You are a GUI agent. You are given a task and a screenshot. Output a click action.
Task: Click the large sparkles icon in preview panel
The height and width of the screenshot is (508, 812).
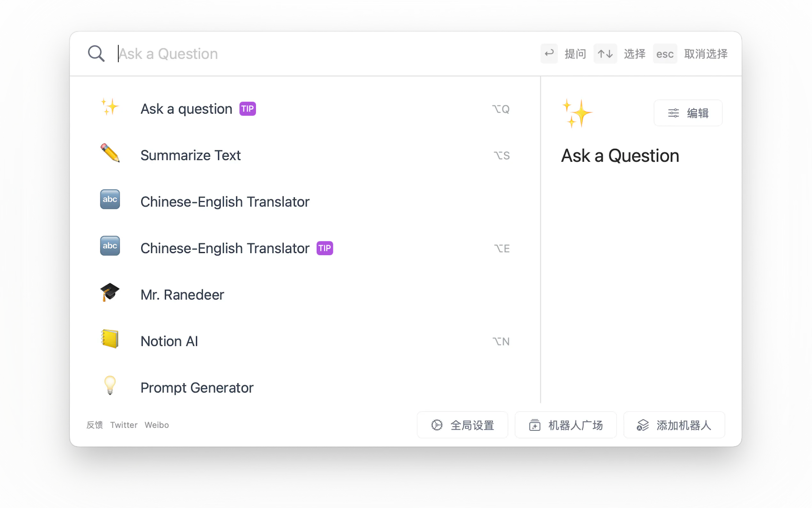click(x=577, y=113)
